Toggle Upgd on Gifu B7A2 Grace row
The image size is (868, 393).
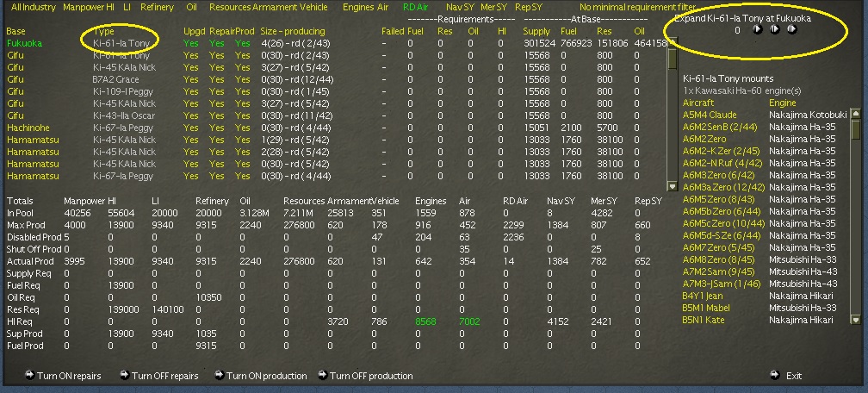point(190,79)
